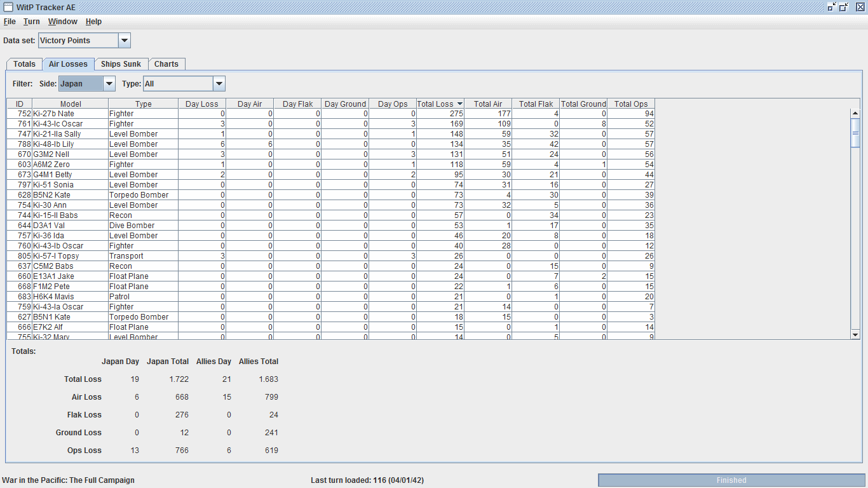Image resolution: width=868 pixels, height=488 pixels.
Task: Sort by Day Flak column header
Action: [x=297, y=104]
